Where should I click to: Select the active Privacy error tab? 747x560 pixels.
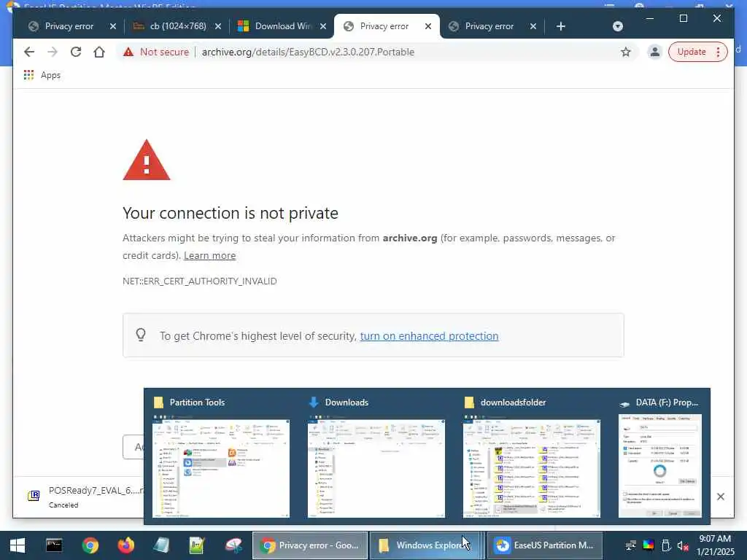[x=384, y=26]
